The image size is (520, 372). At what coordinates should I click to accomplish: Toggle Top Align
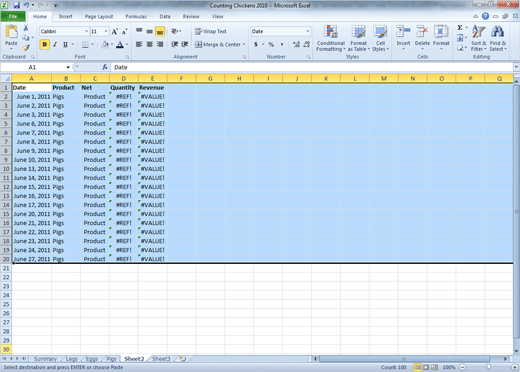tap(139, 31)
